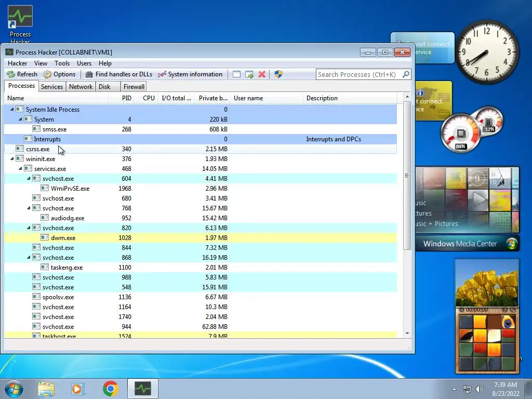Collapse the wininit.exe tree node
Viewport: 532px width, 399px height.
pyautogui.click(x=12, y=158)
